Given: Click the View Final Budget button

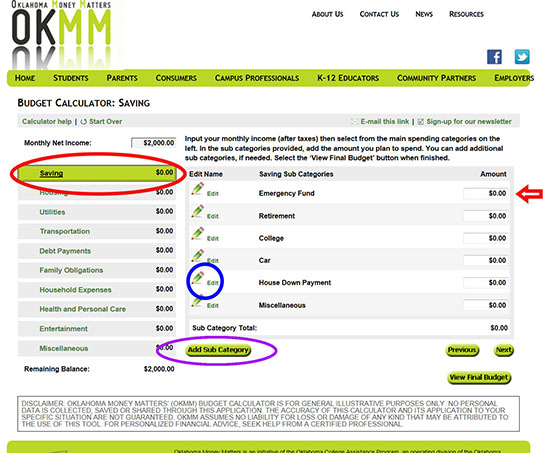Looking at the screenshot, I should 479,378.
